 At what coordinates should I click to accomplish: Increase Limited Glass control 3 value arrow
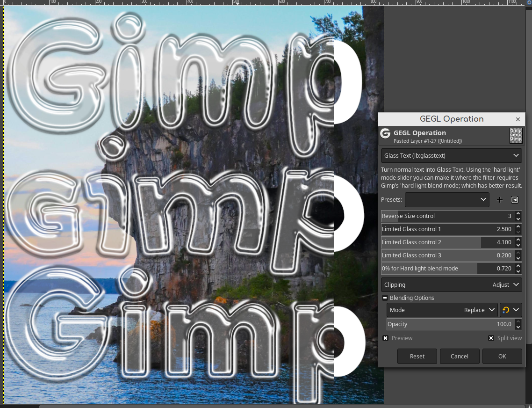coord(518,253)
